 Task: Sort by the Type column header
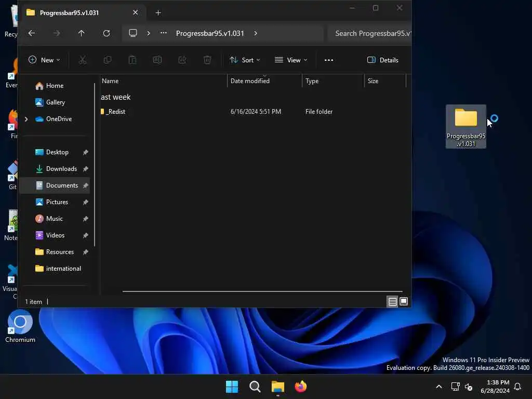pyautogui.click(x=333, y=81)
